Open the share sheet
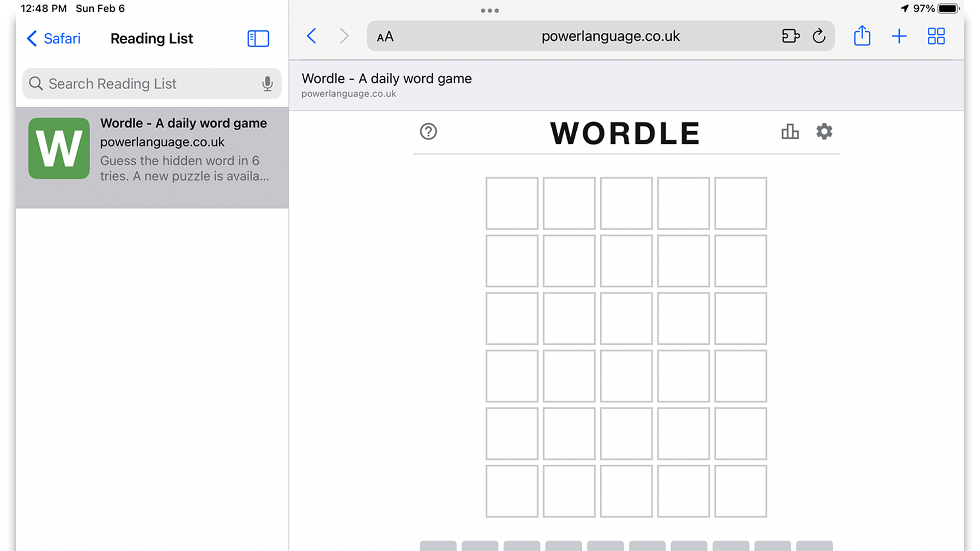The width and height of the screenshot is (980, 551). coord(862,36)
